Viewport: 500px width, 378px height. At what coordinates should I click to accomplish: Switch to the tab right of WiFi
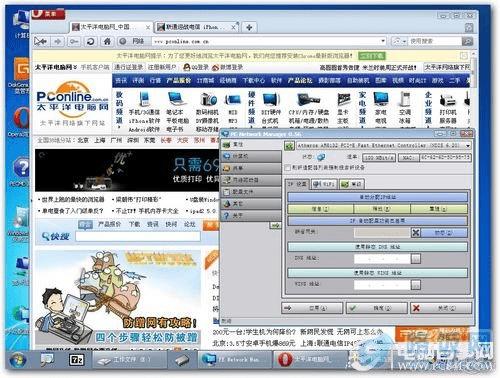[x=352, y=184]
